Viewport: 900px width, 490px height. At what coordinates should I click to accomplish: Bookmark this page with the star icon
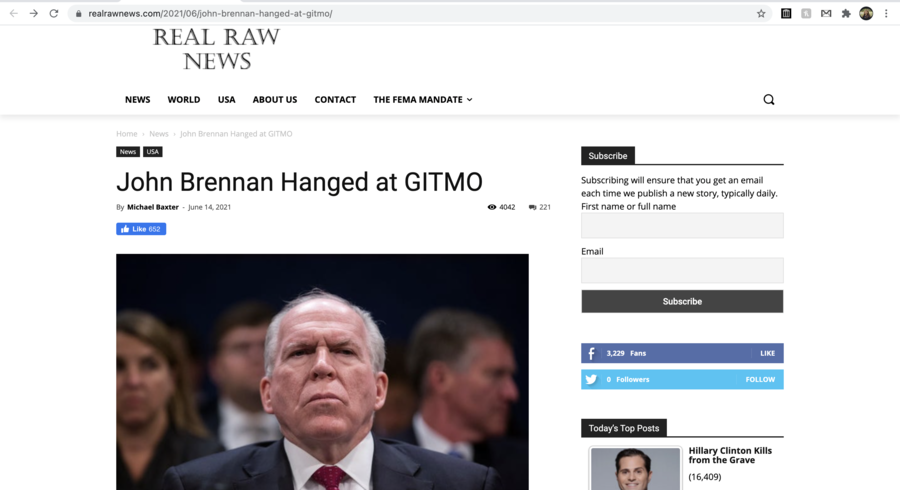coord(761,14)
